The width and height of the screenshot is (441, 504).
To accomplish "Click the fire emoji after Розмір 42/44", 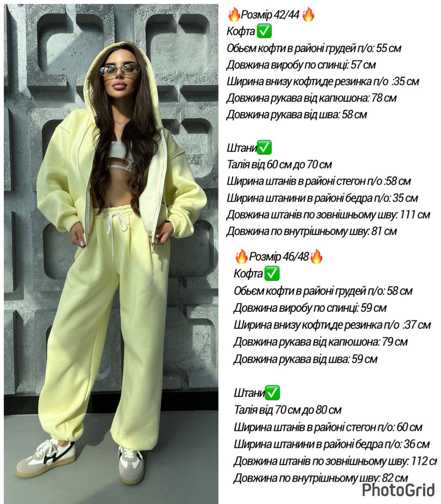I will click(309, 15).
